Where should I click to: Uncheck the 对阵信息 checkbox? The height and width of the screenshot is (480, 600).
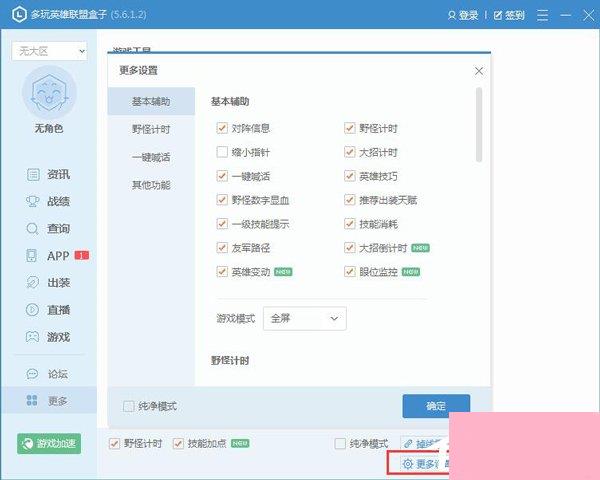click(x=222, y=128)
